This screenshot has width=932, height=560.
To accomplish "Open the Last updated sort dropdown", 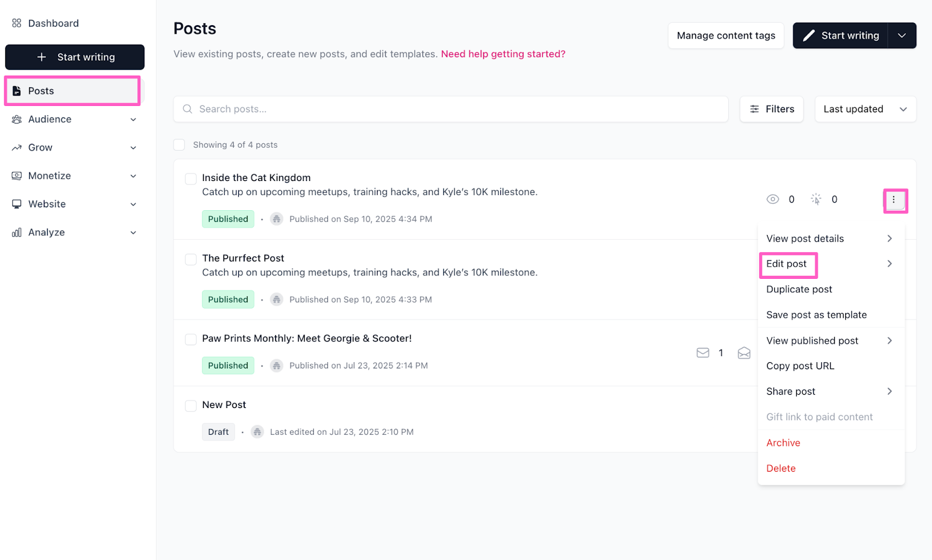I will tap(865, 109).
